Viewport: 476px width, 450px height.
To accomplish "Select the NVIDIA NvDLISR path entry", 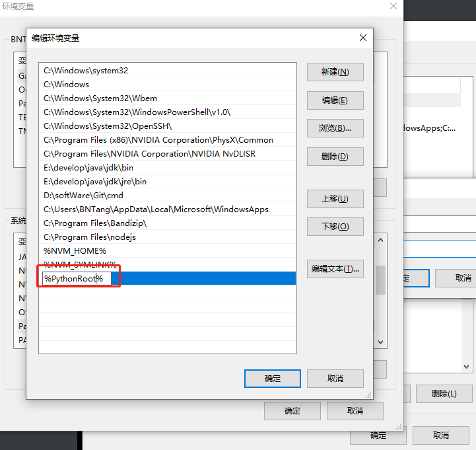I will pos(168,154).
